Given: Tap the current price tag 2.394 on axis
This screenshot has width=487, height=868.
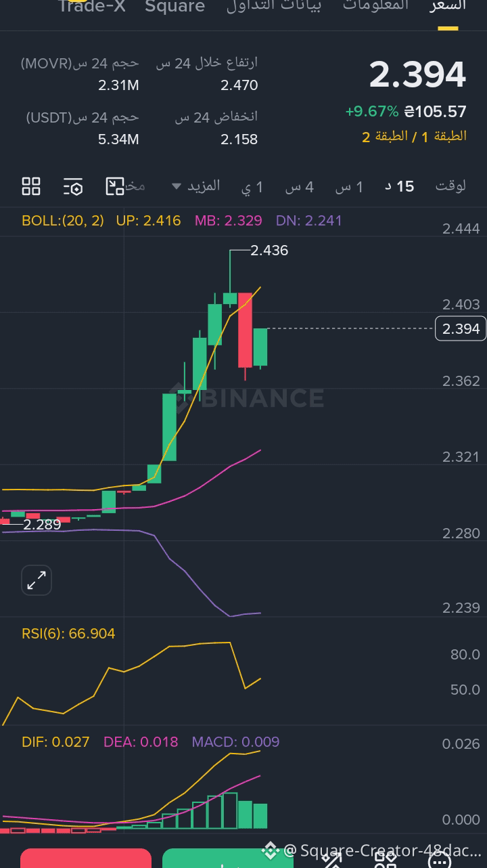Looking at the screenshot, I should click(x=461, y=328).
